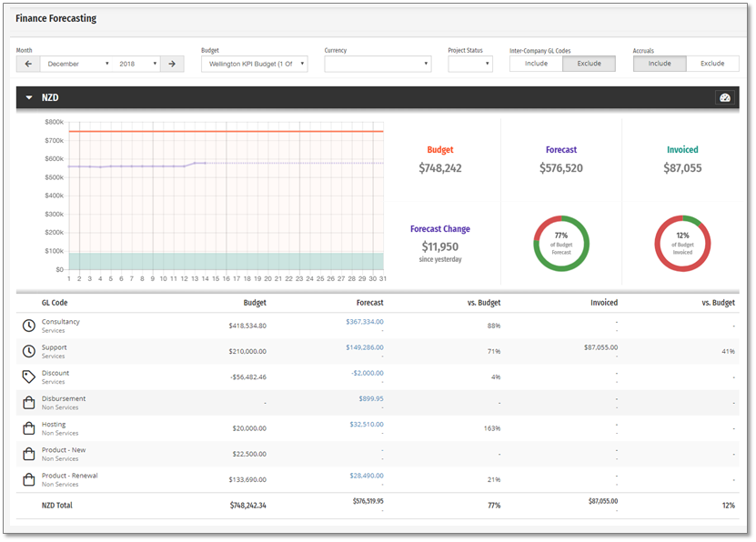Open Support forecast $149,286.00 link
This screenshot has height=542, width=756.
365,347
